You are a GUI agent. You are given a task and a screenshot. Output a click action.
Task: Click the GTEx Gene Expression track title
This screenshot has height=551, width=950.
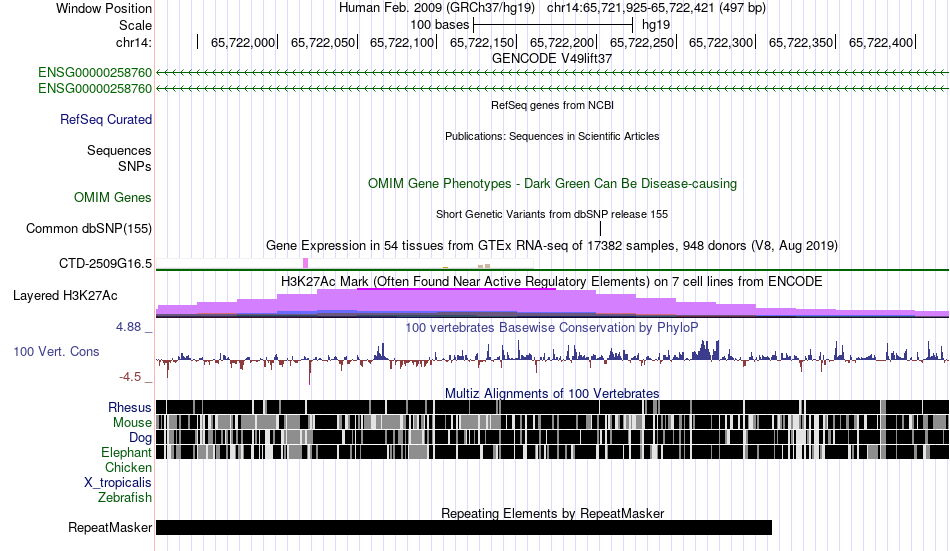click(552, 245)
